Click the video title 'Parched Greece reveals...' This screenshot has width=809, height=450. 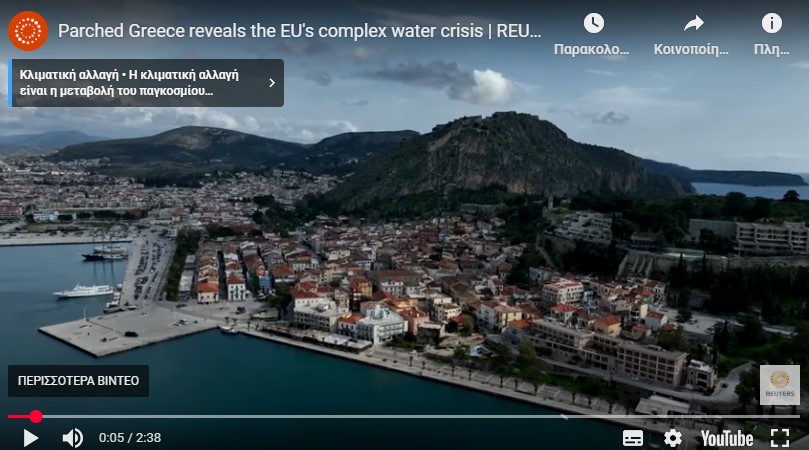299,31
